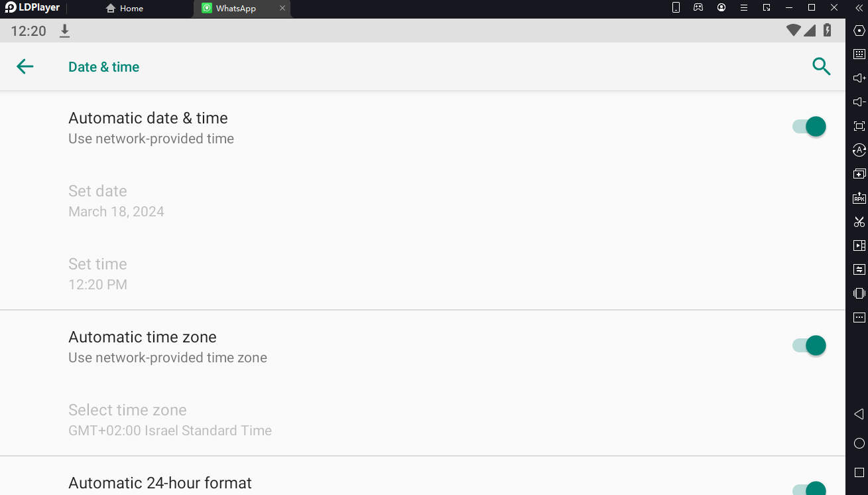Select the WhatsApp tab

(x=236, y=9)
